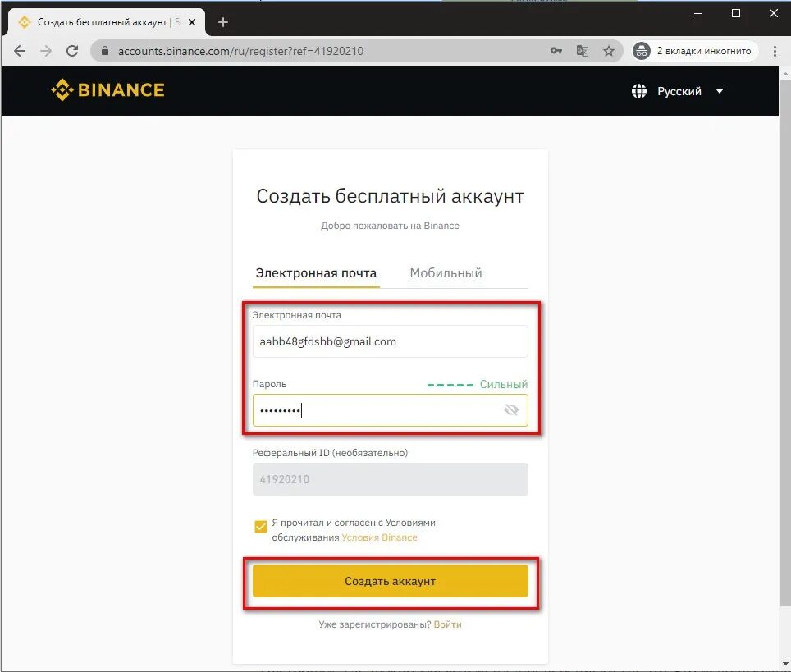The height and width of the screenshot is (672, 791).
Task: Focus the email input field
Action: tap(390, 341)
